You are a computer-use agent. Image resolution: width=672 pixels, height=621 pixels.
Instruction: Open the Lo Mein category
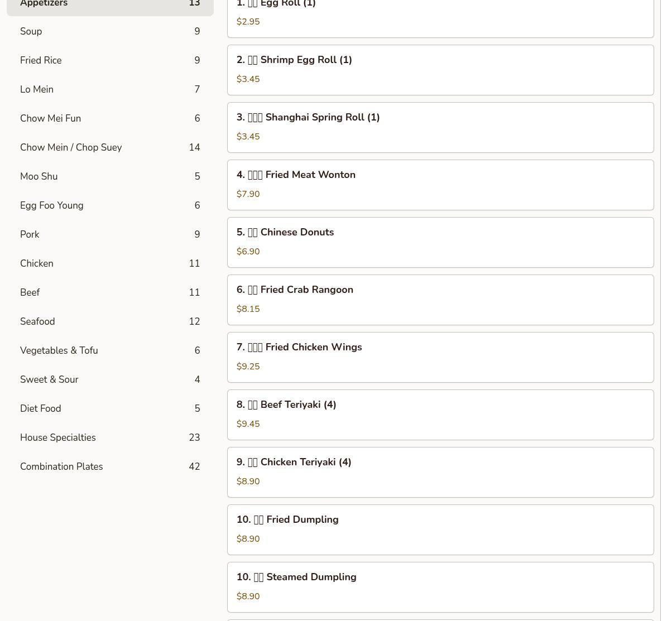tap(110, 89)
